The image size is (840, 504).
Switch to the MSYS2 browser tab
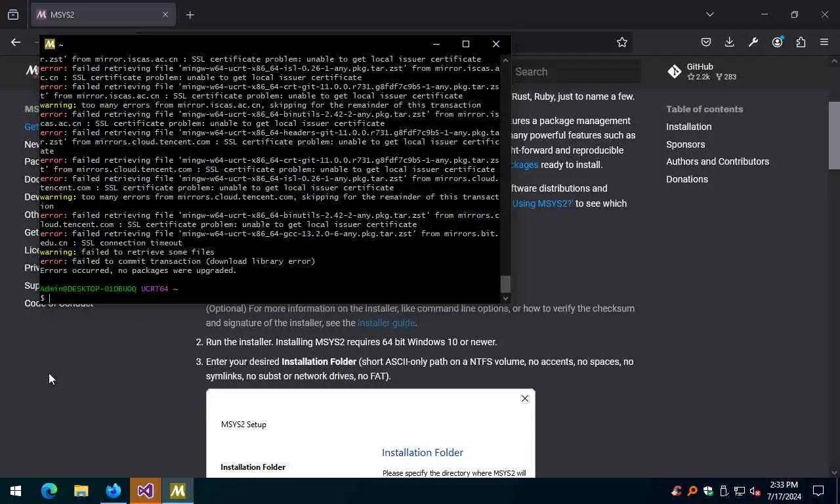tap(103, 14)
